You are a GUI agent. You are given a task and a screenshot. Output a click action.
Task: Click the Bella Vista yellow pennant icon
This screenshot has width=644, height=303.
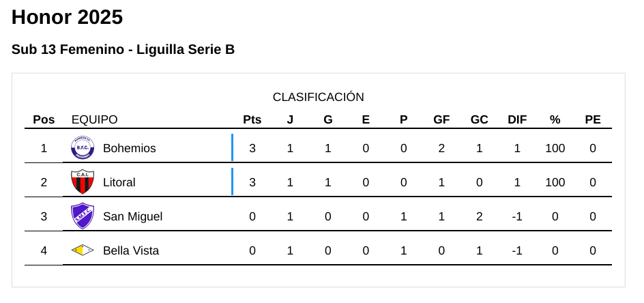[x=83, y=250]
